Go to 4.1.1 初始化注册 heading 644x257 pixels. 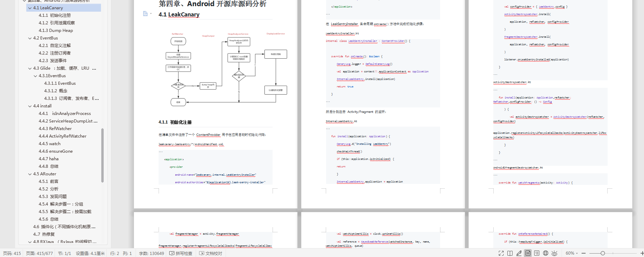(x=55, y=15)
